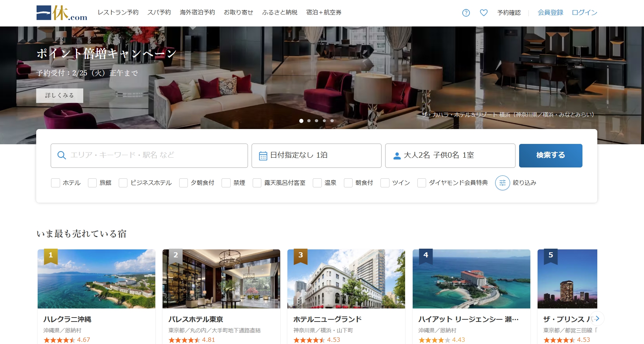Viewport: 644px width, 344px height.
Task: Check the ツイン box
Action: (x=385, y=183)
